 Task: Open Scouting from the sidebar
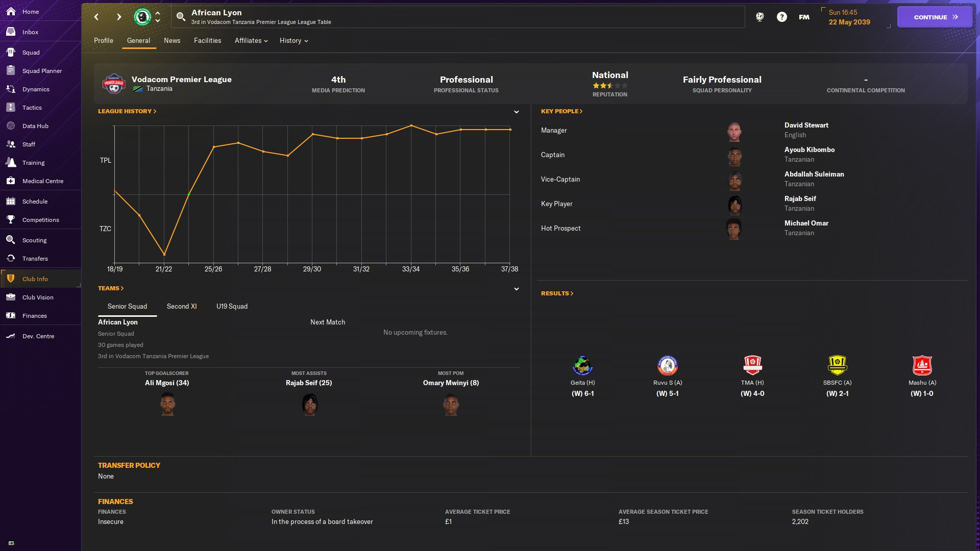34,240
